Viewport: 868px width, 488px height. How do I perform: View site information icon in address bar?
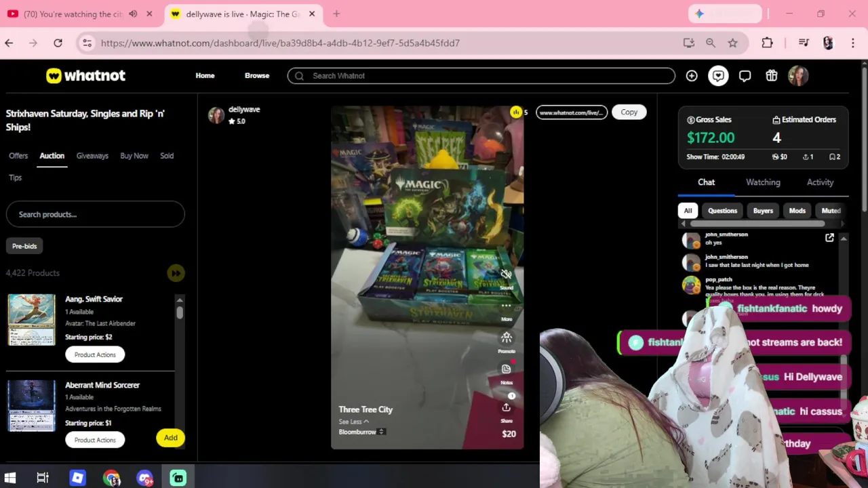coord(87,43)
